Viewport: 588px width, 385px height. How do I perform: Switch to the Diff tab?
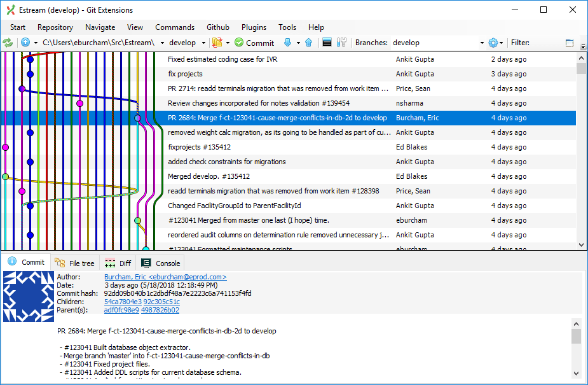[118, 263]
